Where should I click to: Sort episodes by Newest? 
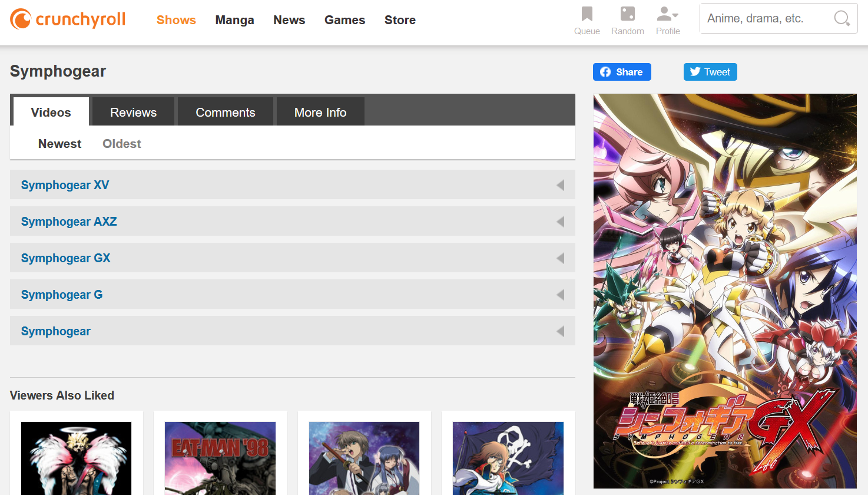(60, 144)
